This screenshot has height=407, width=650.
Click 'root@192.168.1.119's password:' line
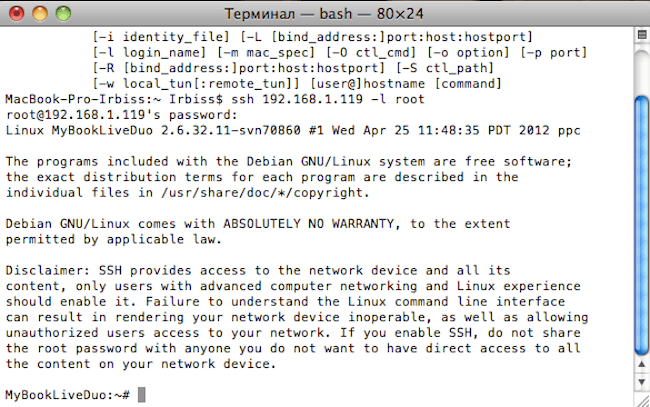coord(121,115)
